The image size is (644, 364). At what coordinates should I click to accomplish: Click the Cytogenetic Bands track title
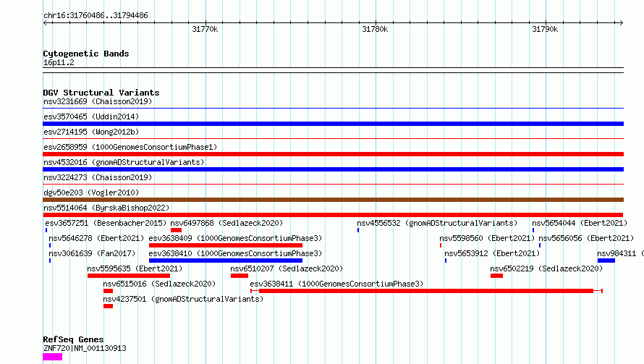pyautogui.click(x=86, y=54)
